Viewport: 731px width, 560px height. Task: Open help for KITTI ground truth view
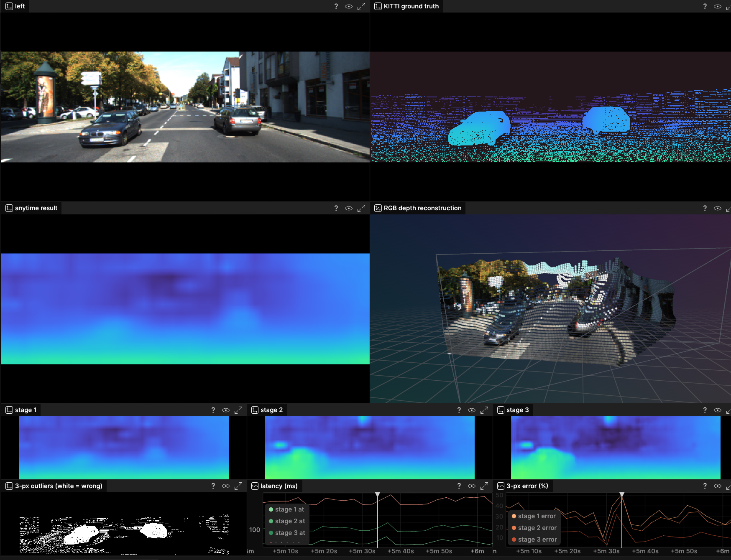pos(705,6)
